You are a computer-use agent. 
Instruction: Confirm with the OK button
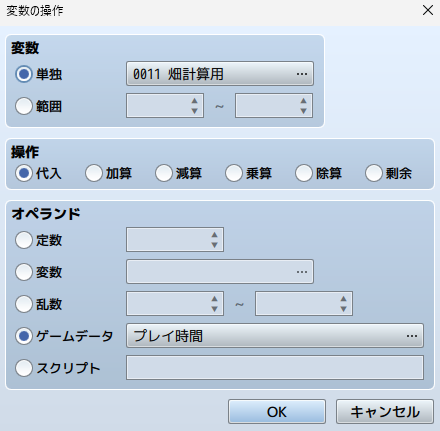[x=277, y=412]
